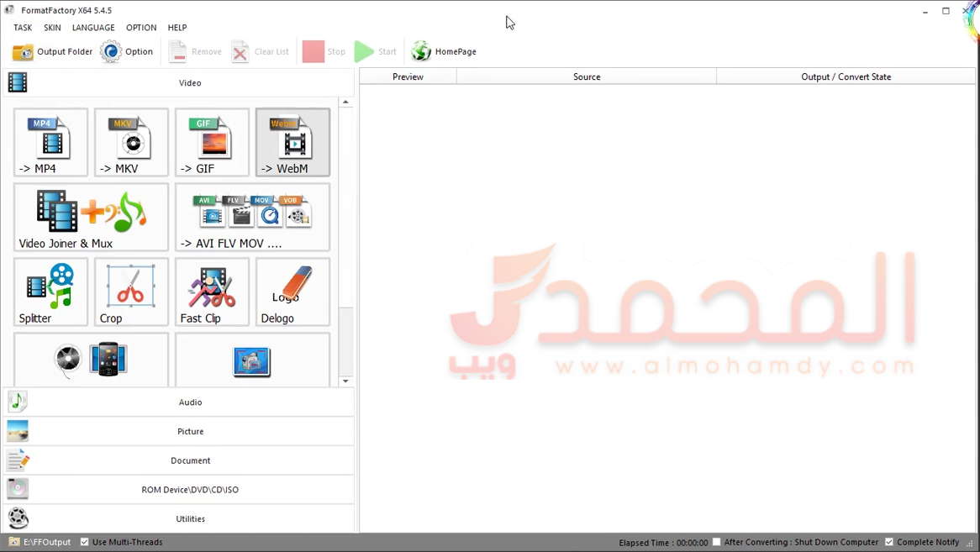
Task: Choose the MKV converter icon
Action: pos(131,142)
